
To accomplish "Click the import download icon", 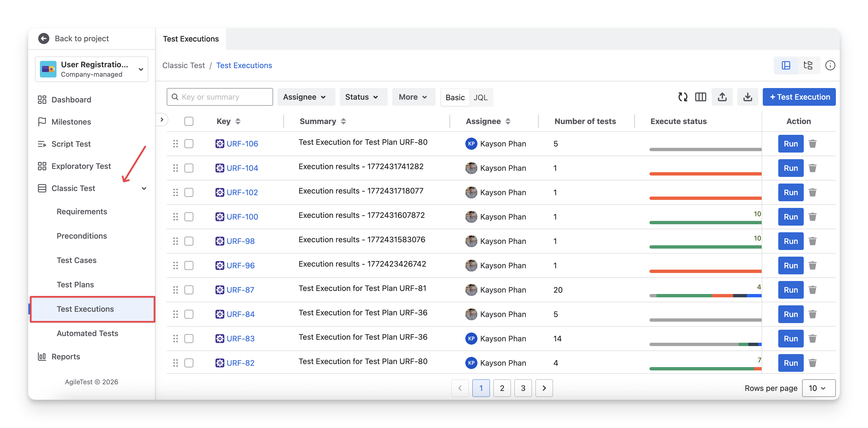I will (747, 97).
